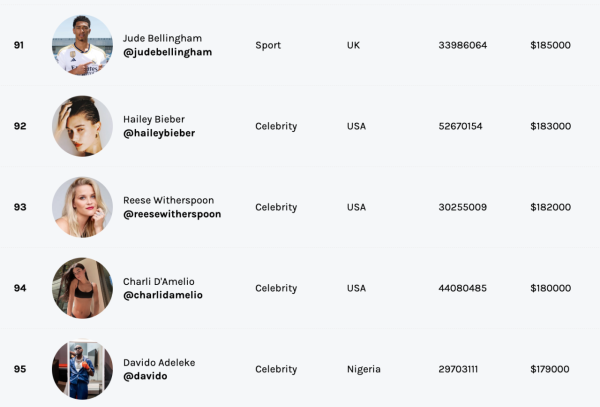
Task: Click rank number 94
Action: click(x=20, y=288)
